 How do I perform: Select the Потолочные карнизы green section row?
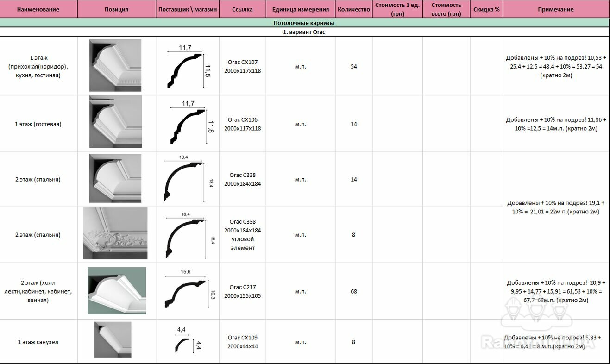[x=304, y=23]
